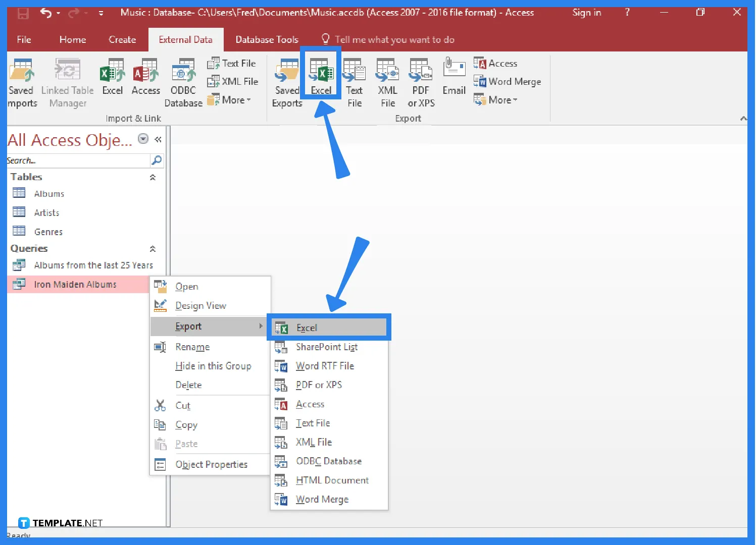Open the More dropdown in Import & Link
This screenshot has width=756, height=545.
[230, 99]
